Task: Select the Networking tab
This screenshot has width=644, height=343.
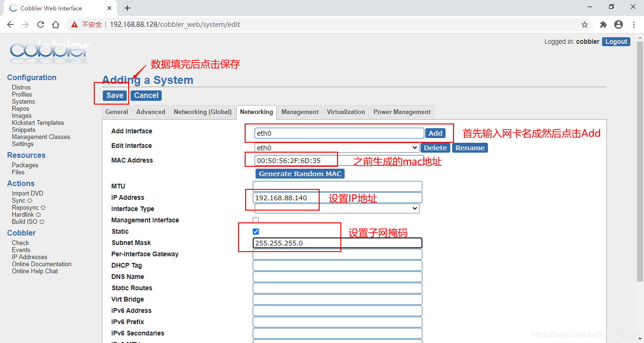Action: click(x=256, y=112)
